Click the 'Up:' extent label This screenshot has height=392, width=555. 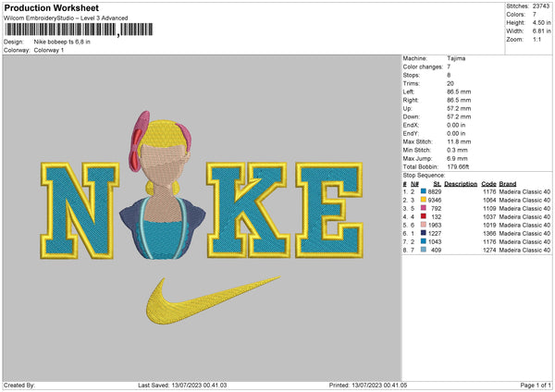(407, 108)
